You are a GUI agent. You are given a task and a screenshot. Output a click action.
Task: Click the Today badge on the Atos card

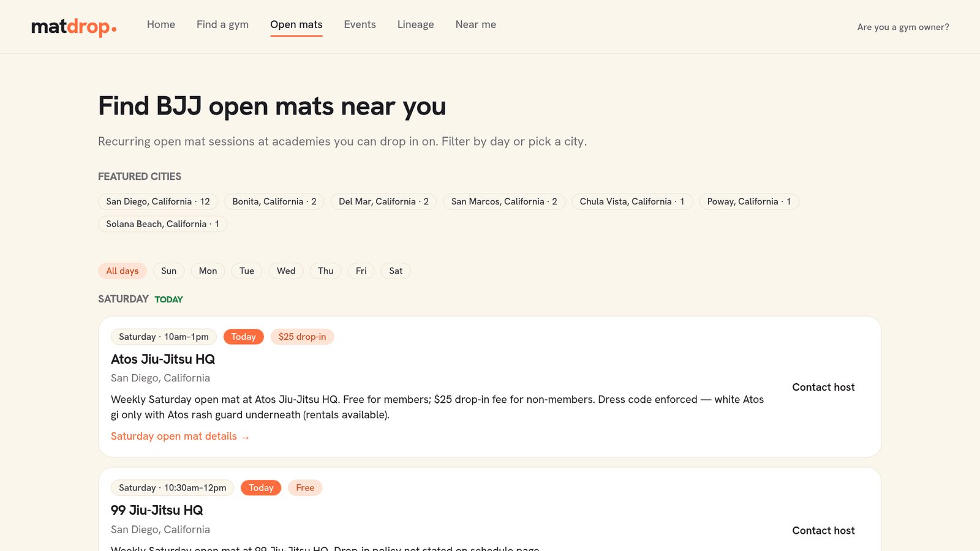click(x=244, y=337)
